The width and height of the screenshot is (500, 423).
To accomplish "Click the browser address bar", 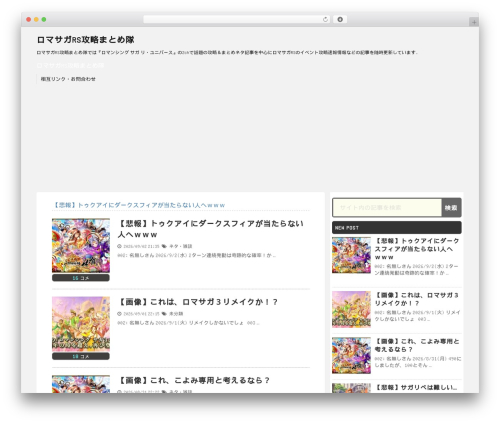I will pyautogui.click(x=237, y=19).
